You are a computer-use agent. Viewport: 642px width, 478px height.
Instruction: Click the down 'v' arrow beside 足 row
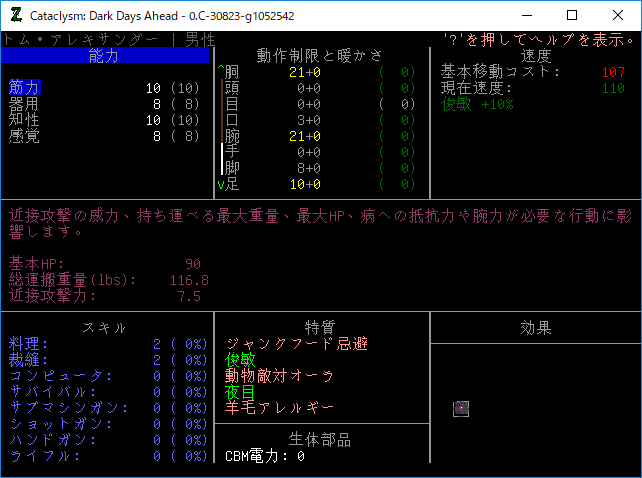(221, 184)
